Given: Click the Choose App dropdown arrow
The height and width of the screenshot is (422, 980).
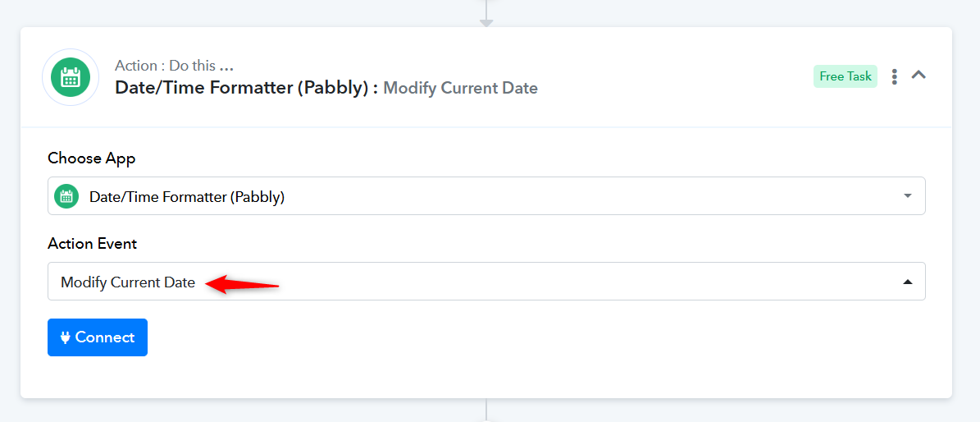Looking at the screenshot, I should click(x=908, y=196).
